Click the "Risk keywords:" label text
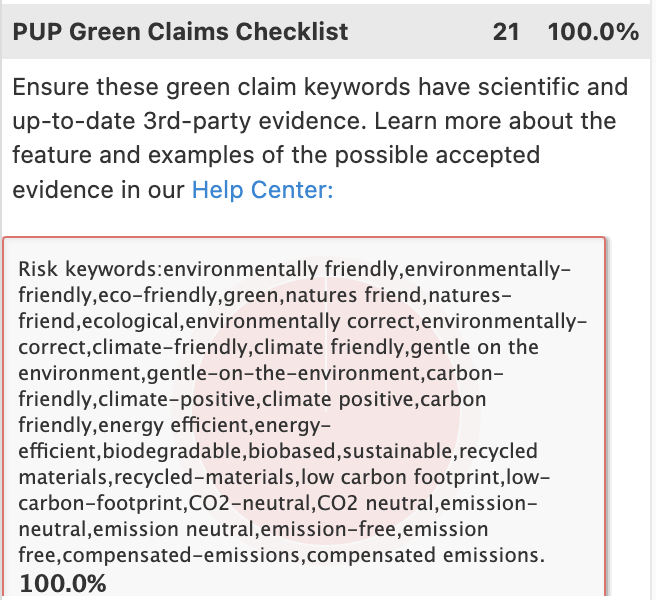Screen dimensions: 656x600 [90, 270]
